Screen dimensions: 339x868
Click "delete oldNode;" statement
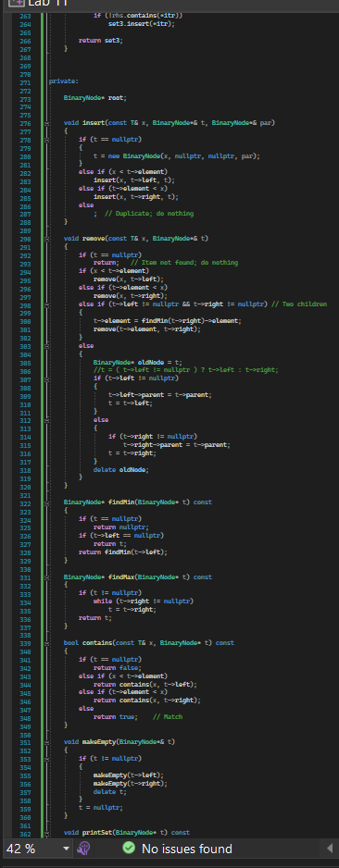point(121,469)
